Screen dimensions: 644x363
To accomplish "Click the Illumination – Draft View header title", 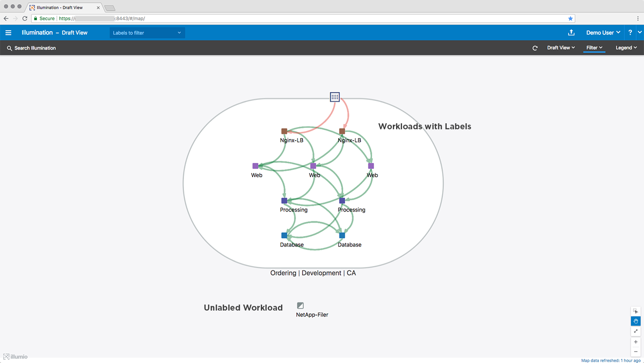I will (54, 33).
